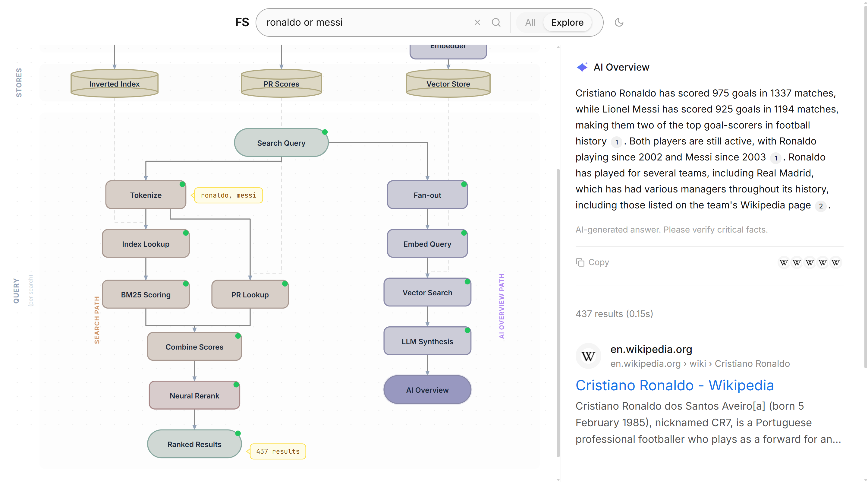
Task: Click the first Wikipedia source icon
Action: pos(784,262)
